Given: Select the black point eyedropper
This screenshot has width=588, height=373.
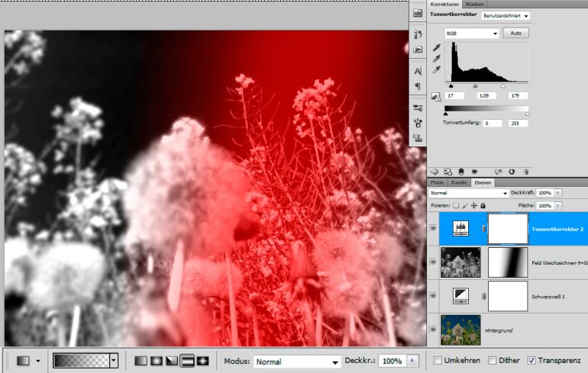Looking at the screenshot, I should coord(437,47).
